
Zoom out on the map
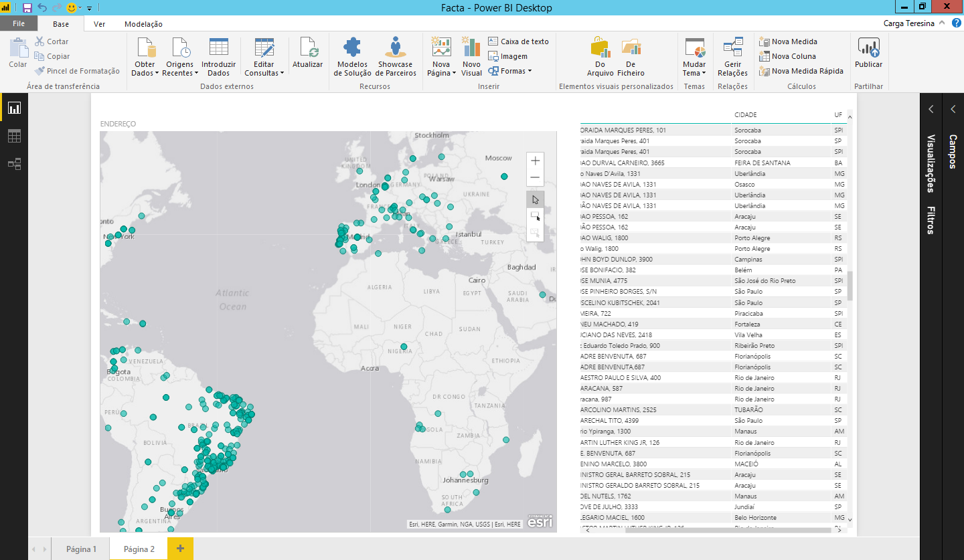535,178
